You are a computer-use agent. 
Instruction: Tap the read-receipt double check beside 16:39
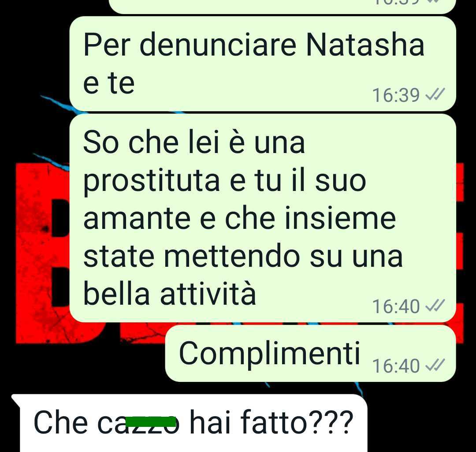435,94
